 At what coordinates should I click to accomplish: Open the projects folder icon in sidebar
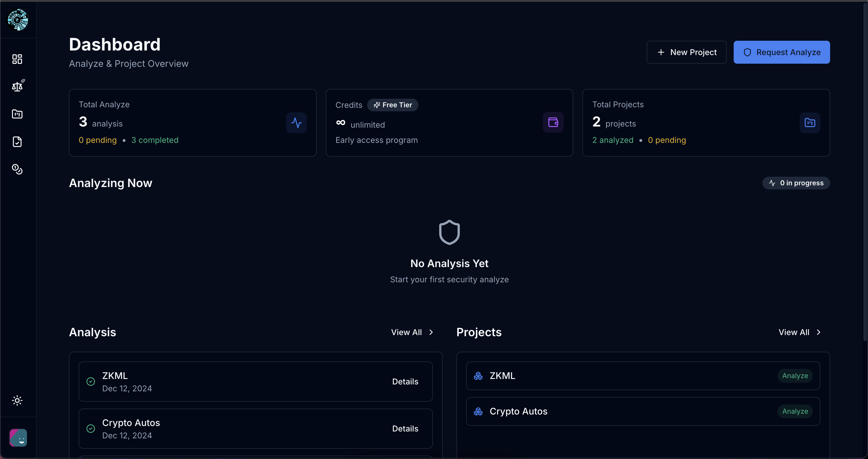pos(17,114)
